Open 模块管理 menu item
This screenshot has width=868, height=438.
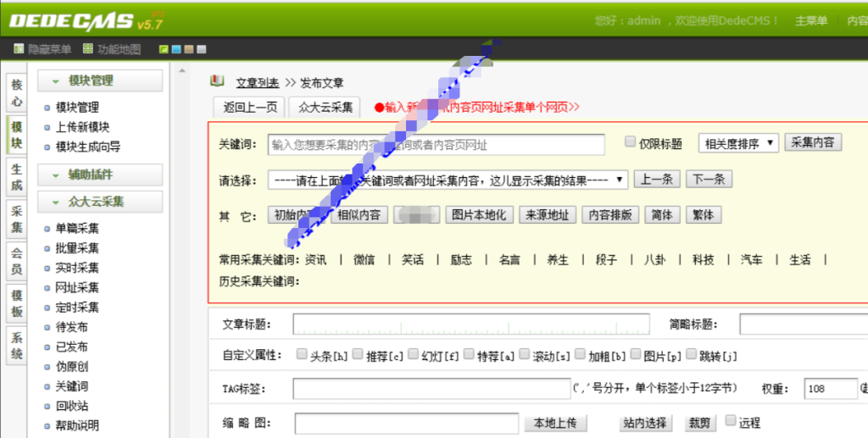click(x=77, y=108)
